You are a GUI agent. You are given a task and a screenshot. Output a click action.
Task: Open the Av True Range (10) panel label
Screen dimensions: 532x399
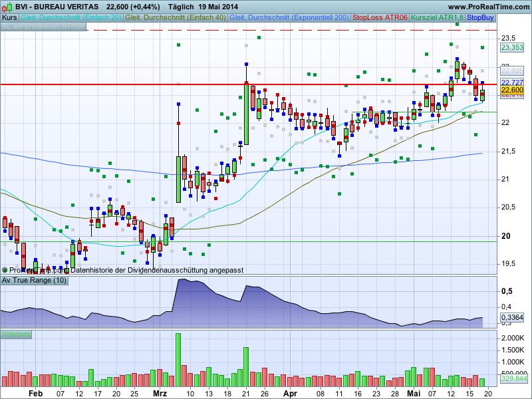tap(35, 280)
